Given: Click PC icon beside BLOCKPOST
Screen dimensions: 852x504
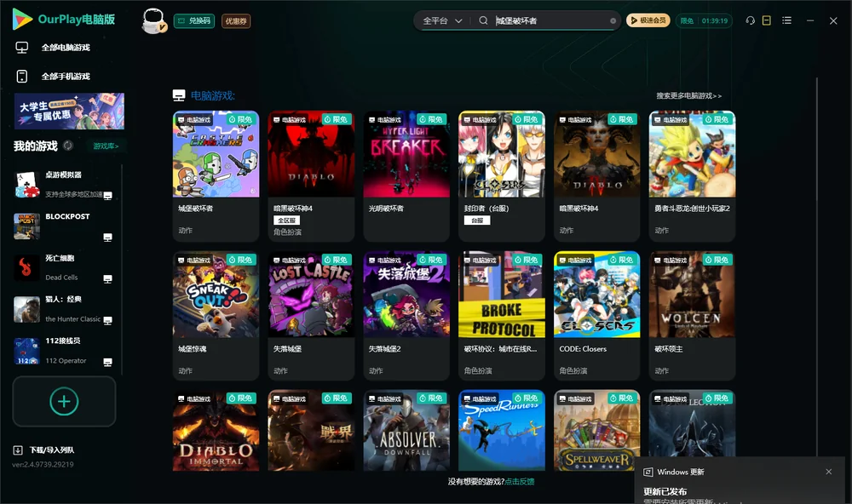Looking at the screenshot, I should [107, 238].
